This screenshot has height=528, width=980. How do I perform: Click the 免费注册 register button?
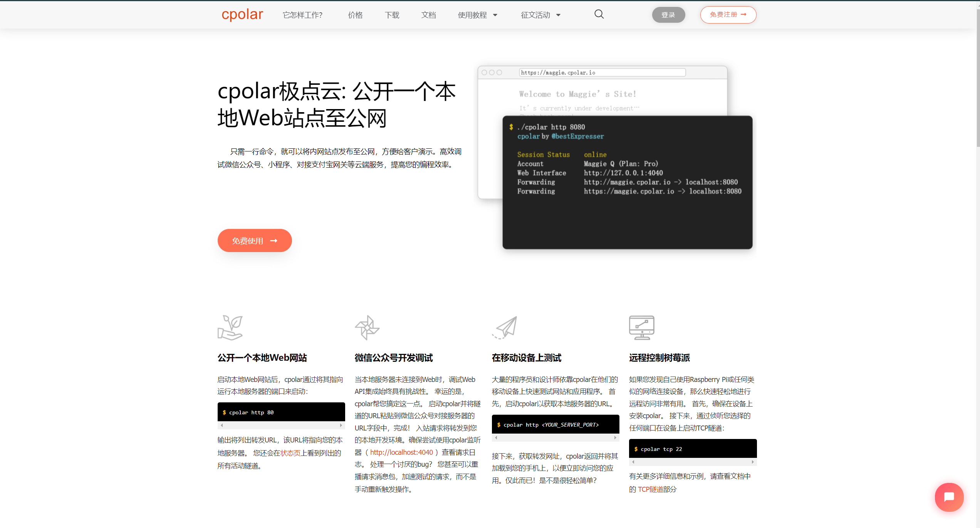click(x=728, y=15)
